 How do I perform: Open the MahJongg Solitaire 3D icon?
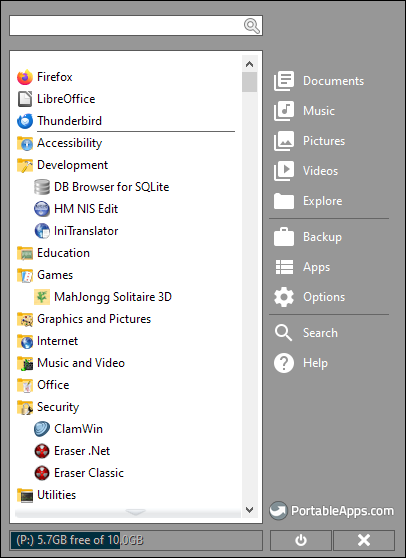(x=42, y=297)
